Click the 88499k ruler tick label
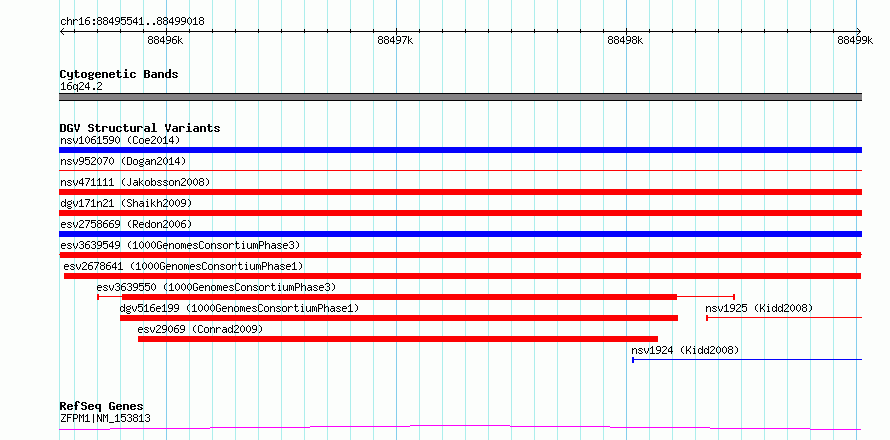 click(x=856, y=40)
